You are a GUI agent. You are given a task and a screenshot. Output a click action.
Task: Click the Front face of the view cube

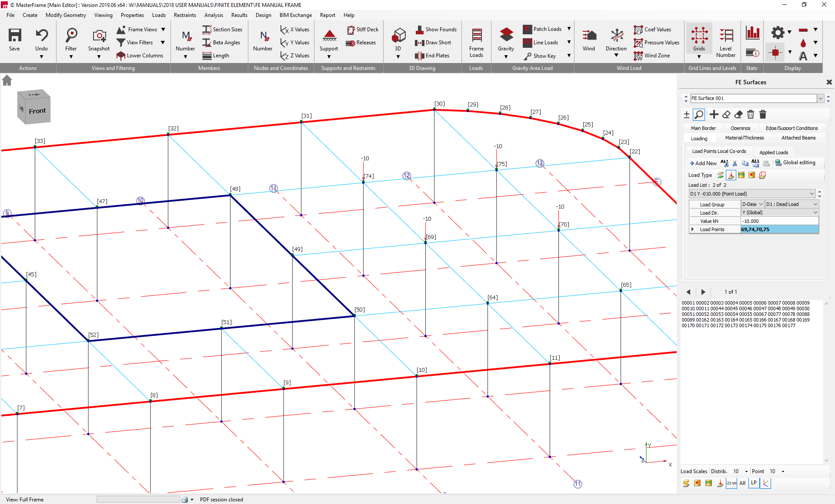point(37,111)
